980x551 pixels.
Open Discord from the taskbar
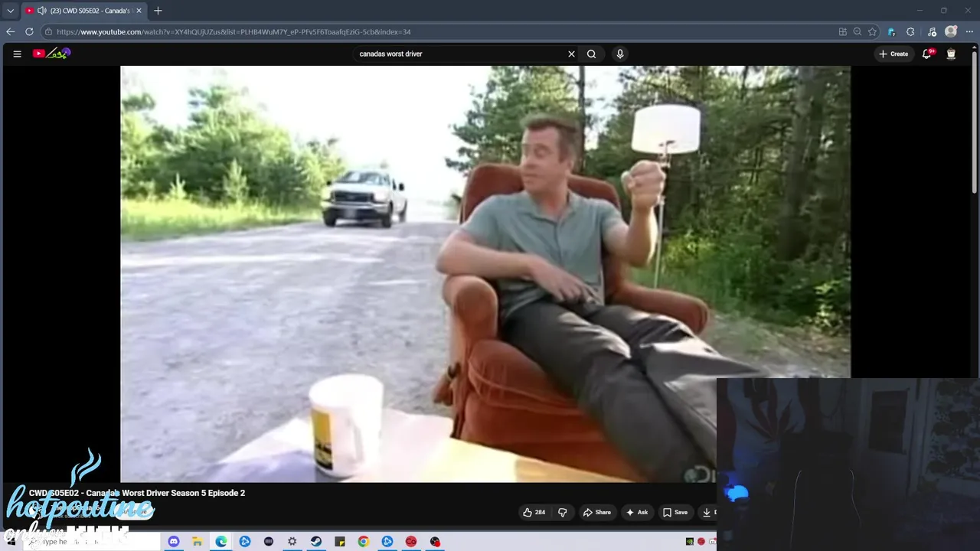click(174, 542)
